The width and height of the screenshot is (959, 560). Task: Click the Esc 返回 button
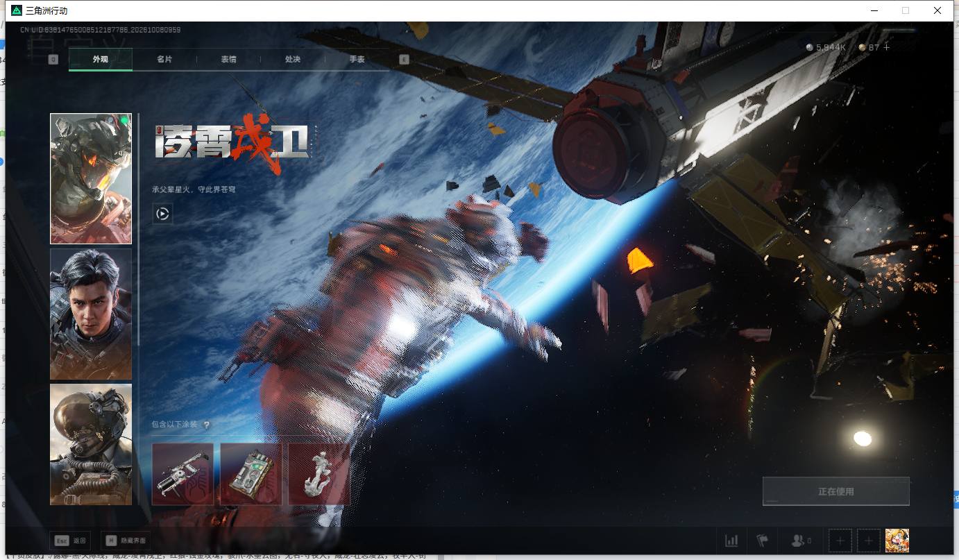coord(70,541)
